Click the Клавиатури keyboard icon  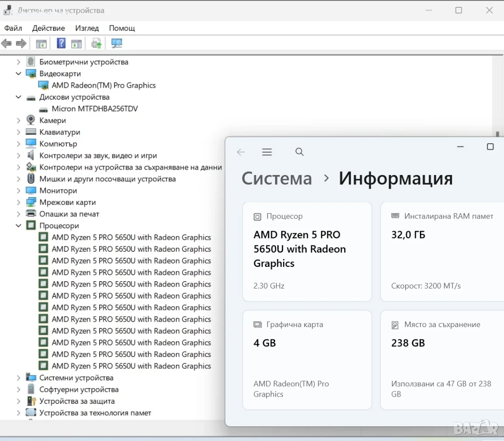pyautogui.click(x=31, y=131)
